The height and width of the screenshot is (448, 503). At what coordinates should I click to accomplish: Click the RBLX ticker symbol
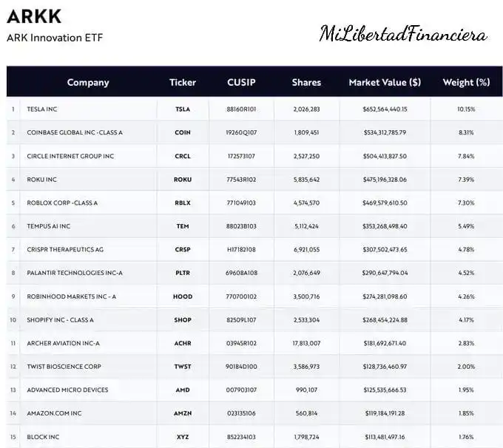pyautogui.click(x=183, y=203)
